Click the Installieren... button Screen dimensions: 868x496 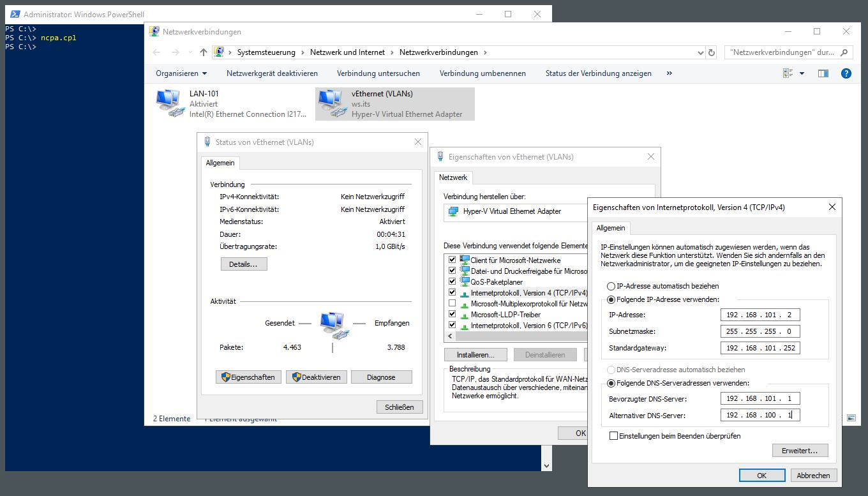click(x=475, y=354)
